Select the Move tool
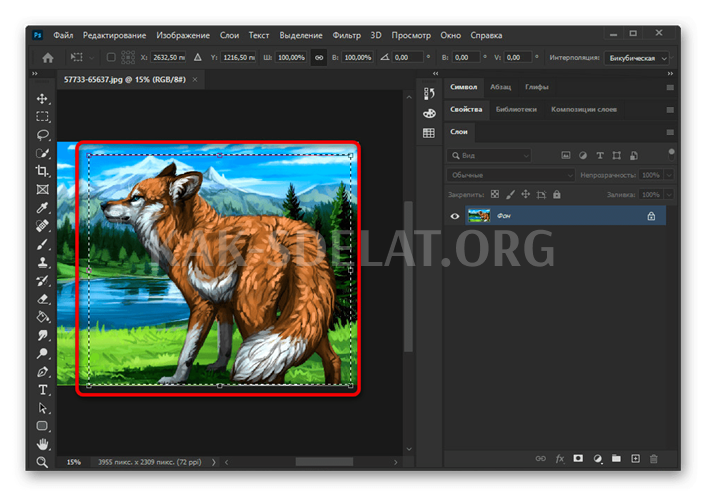This screenshot has height=496, width=706. tap(42, 99)
